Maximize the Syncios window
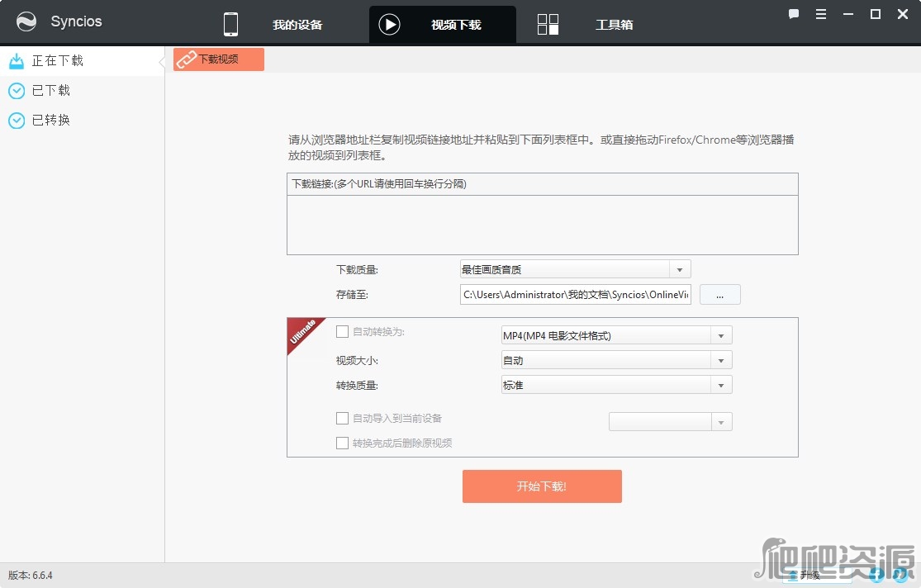The width and height of the screenshot is (921, 588). (876, 14)
